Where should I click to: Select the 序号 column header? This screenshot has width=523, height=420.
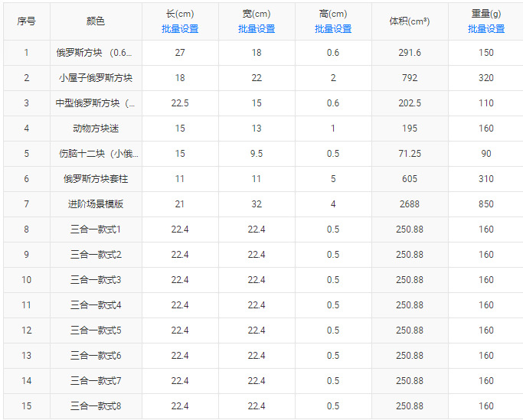click(x=27, y=21)
